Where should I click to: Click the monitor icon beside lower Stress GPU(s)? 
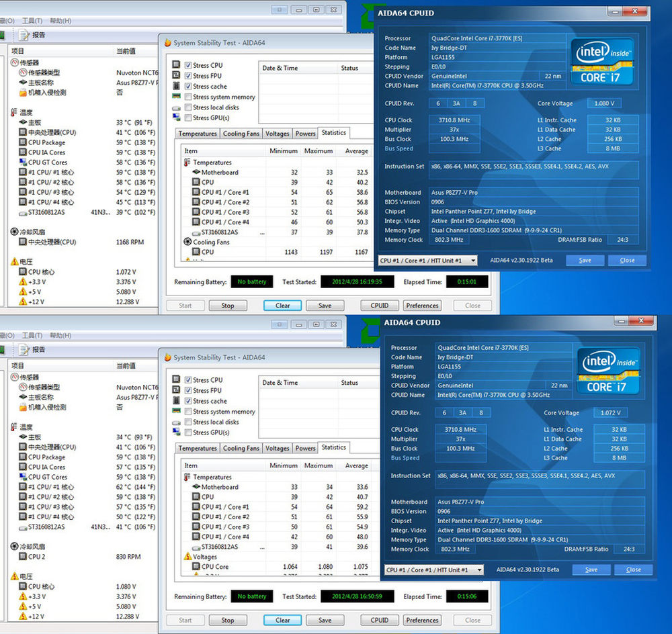[x=176, y=433]
